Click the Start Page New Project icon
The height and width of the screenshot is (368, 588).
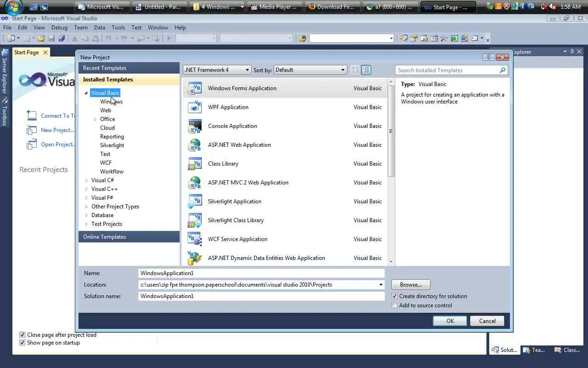point(32,130)
